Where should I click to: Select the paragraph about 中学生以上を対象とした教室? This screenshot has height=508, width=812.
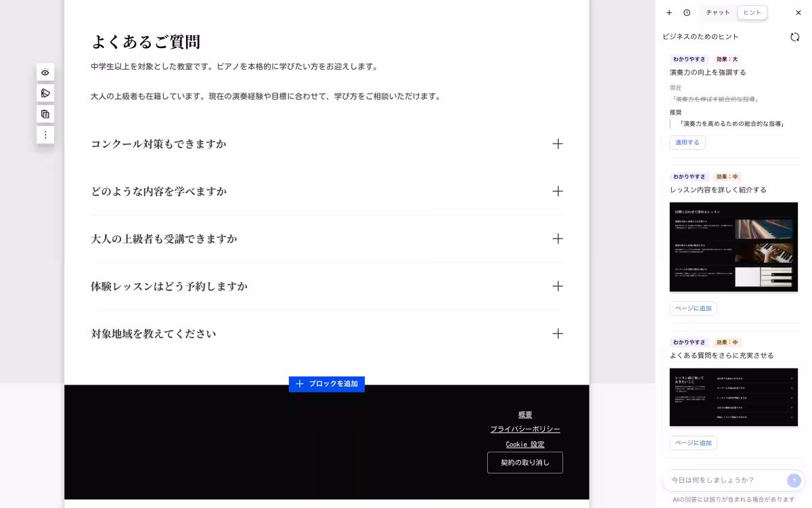(236, 66)
